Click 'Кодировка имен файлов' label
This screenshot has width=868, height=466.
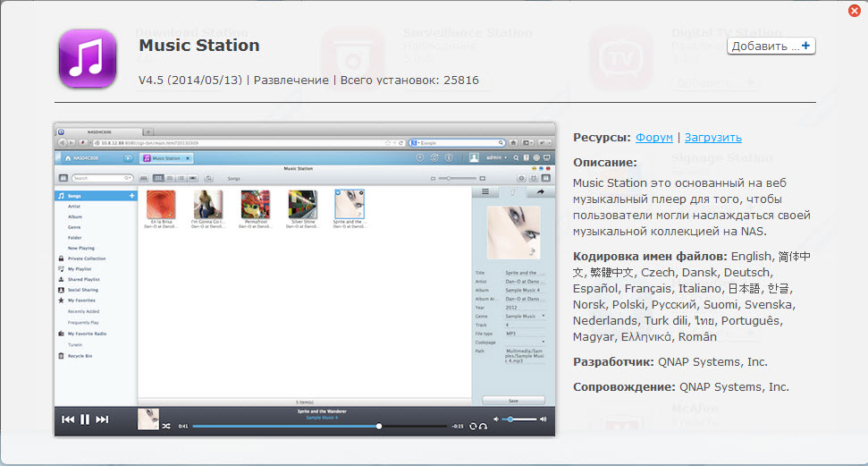coord(650,257)
